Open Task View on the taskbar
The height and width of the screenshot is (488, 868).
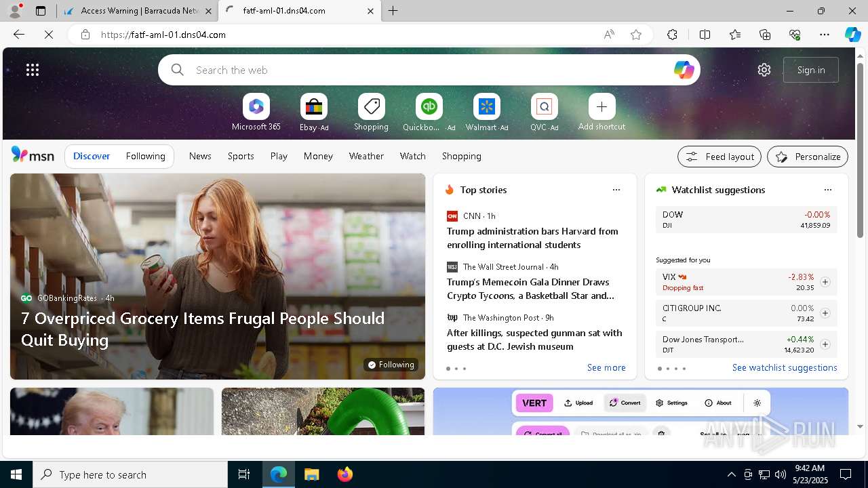244,474
